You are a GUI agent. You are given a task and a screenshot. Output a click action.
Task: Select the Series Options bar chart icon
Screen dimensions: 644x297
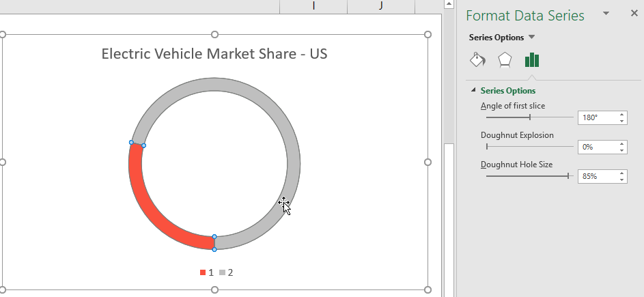pyautogui.click(x=532, y=59)
